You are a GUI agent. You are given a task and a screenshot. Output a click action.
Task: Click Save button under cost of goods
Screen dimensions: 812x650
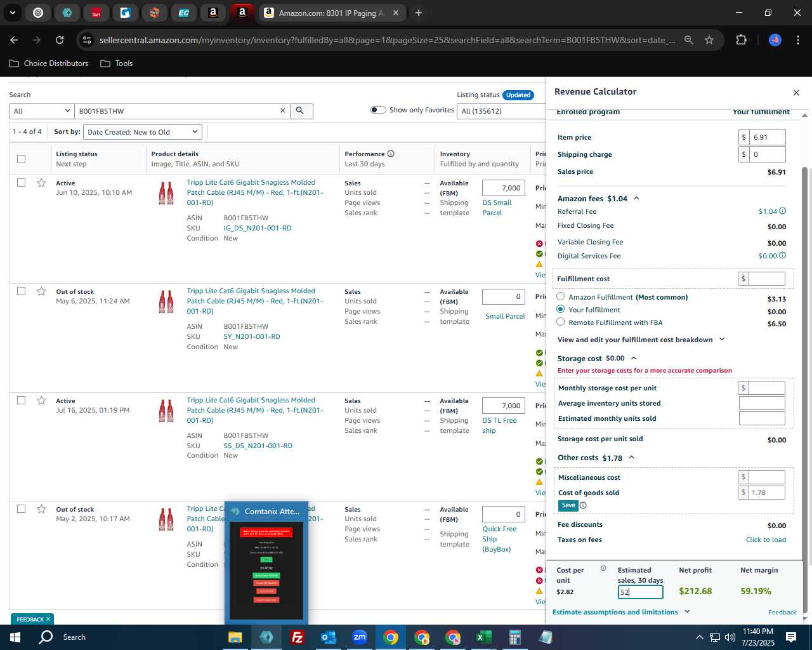568,505
